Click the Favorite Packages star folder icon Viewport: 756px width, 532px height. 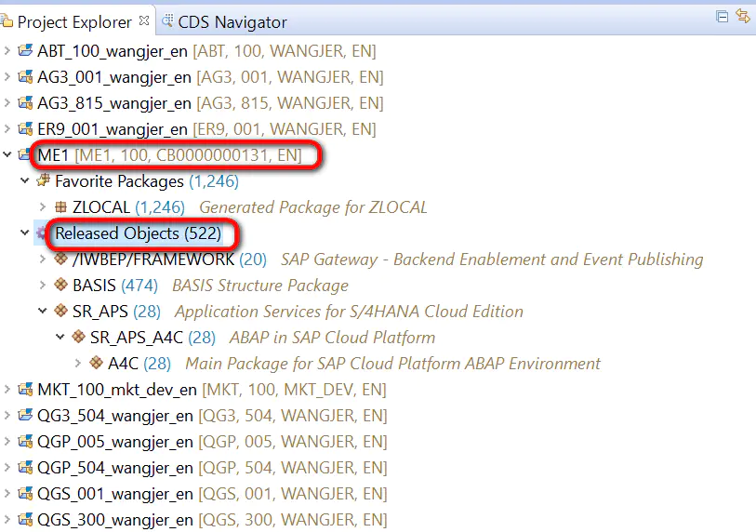(43, 180)
